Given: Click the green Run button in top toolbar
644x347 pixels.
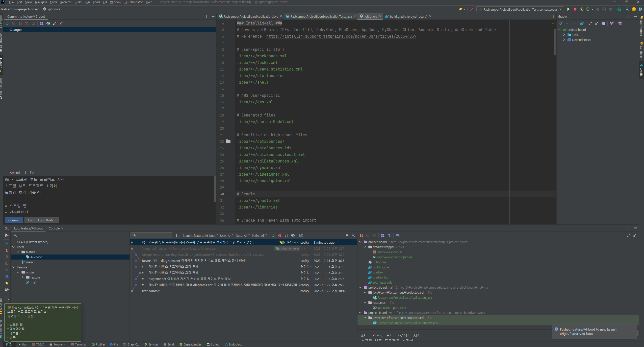Looking at the screenshot, I should click(568, 9).
